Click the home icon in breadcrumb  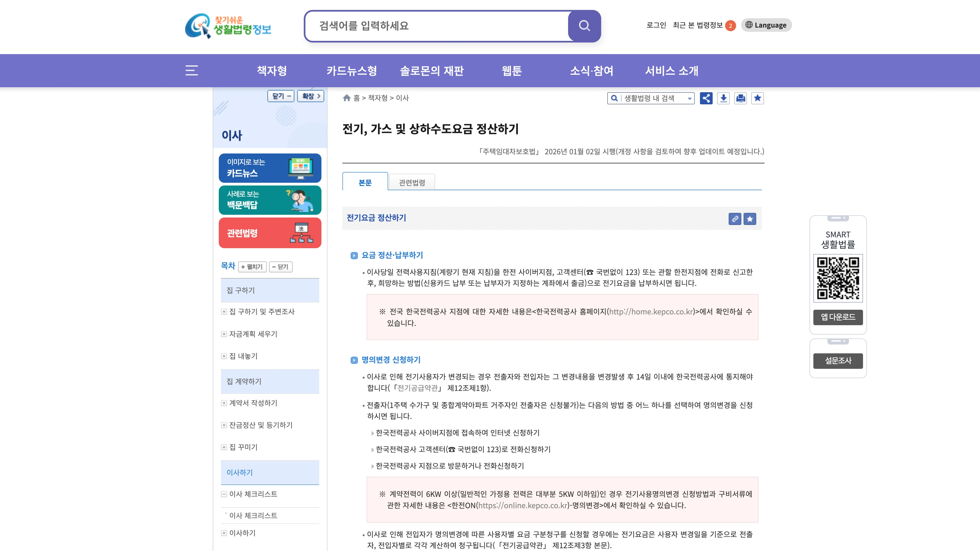tap(347, 98)
